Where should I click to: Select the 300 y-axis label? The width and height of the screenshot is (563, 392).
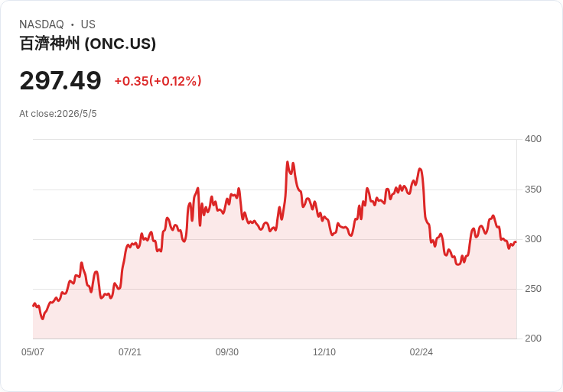pos(533,239)
